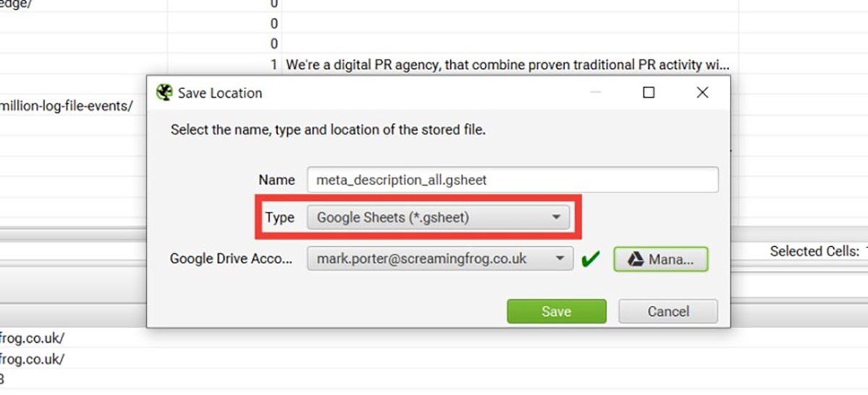Click the Screaming Frog logo in dialog title
Image resolution: width=868 pixels, height=395 pixels.
(x=165, y=93)
